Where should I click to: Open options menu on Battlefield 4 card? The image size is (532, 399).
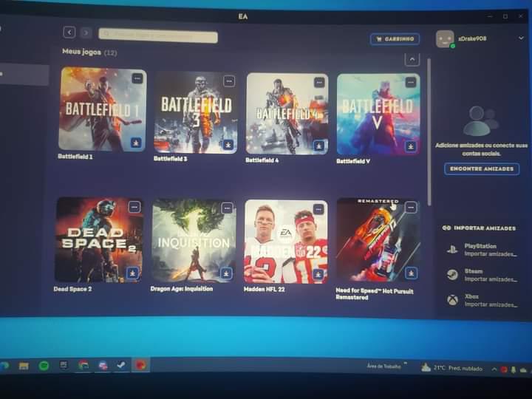point(319,82)
